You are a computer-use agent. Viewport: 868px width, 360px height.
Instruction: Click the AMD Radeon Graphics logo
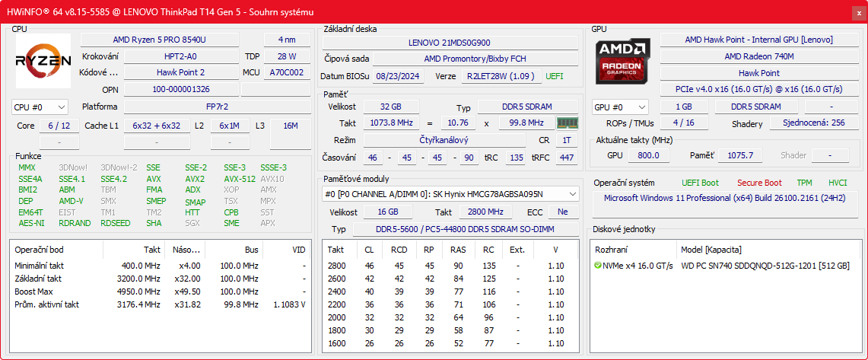[x=623, y=61]
